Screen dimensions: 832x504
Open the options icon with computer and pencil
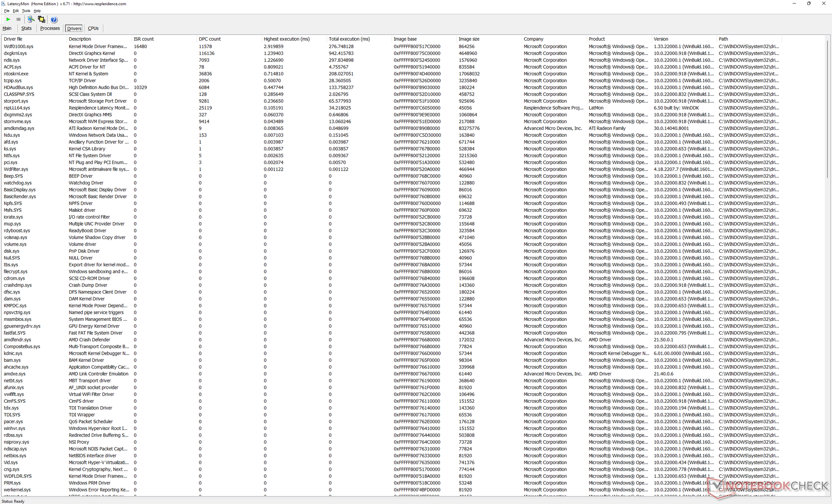tap(31, 19)
